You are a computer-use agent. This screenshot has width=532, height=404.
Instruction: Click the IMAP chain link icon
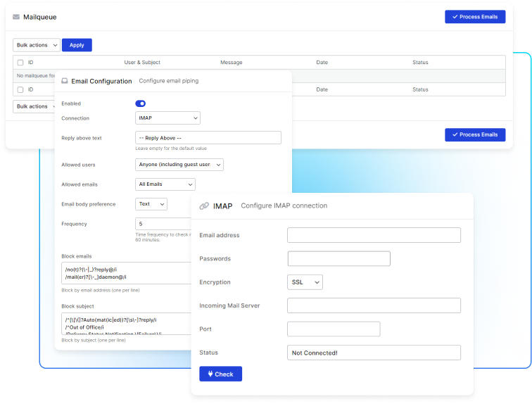tap(204, 206)
